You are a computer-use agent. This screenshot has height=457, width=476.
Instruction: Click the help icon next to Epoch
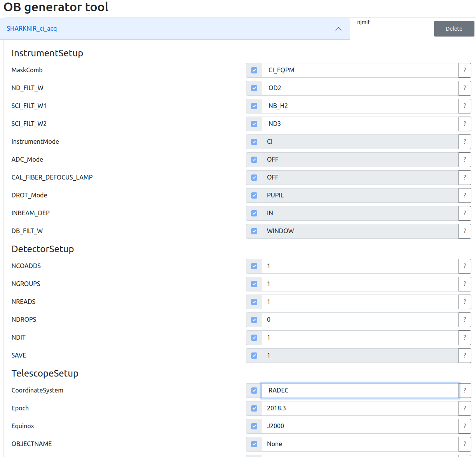(465, 408)
